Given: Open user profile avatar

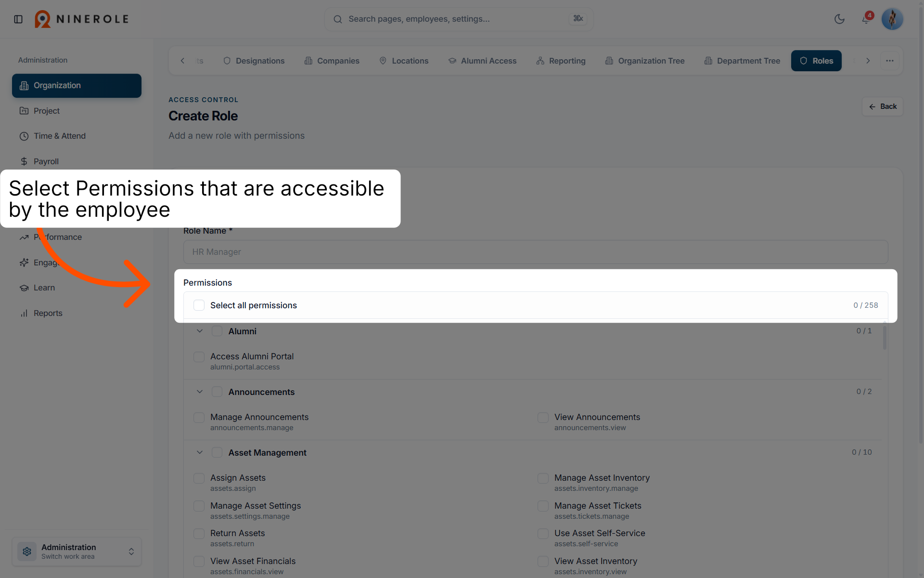Looking at the screenshot, I should tap(892, 19).
